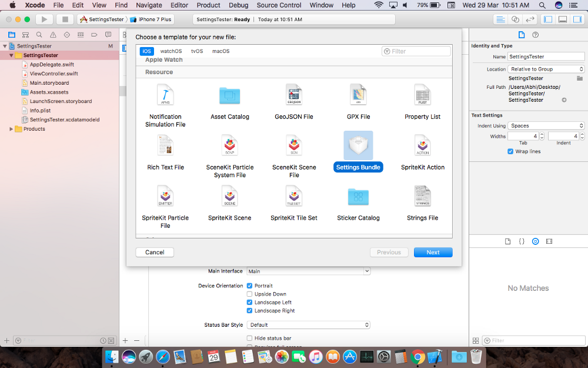Hide the navigator pane
588x368 pixels.
pos(548,19)
